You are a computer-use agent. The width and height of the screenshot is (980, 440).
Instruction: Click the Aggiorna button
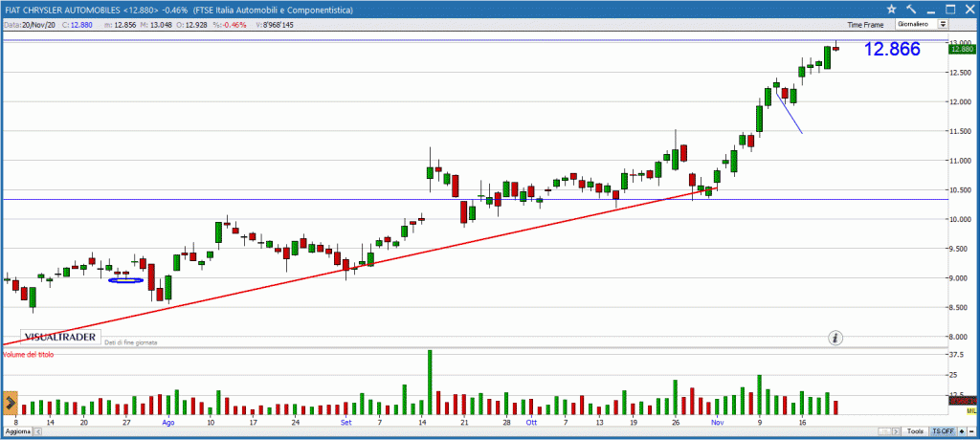point(17,432)
